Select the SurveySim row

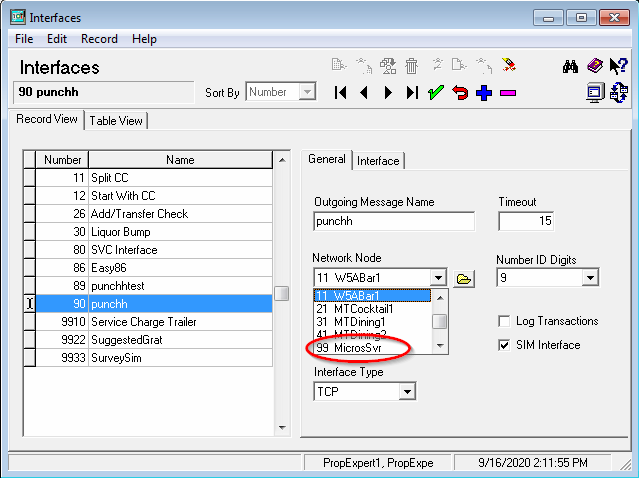coord(154,358)
